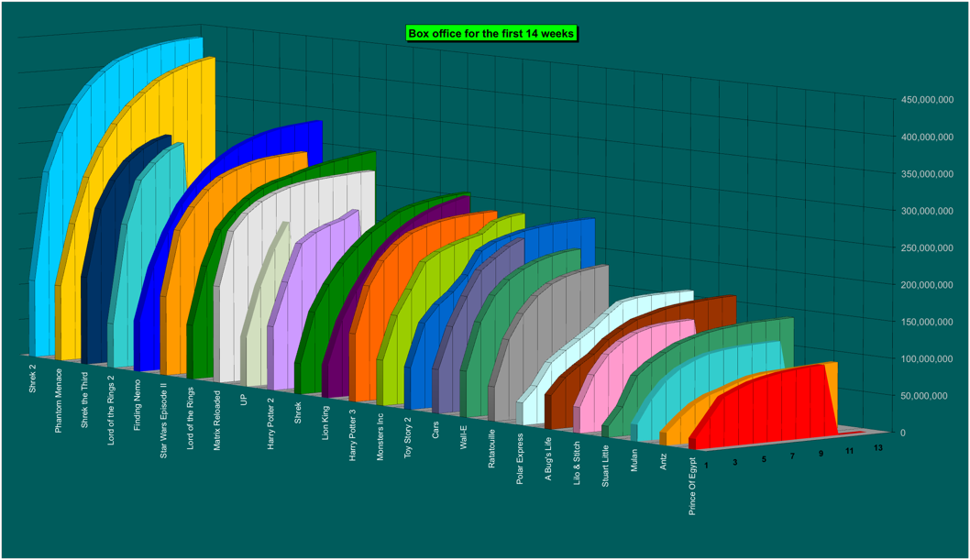970x560 pixels.
Task: Click the 'A Bug's Life' axis label
Action: (548, 458)
